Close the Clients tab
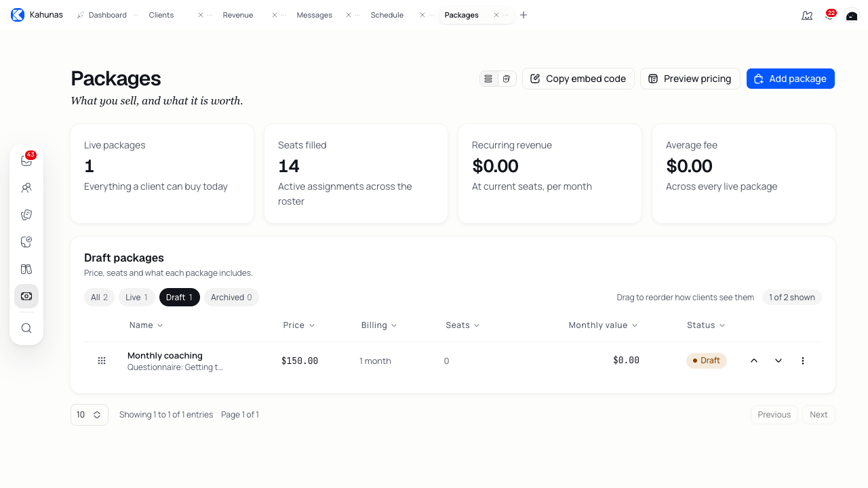868x488 pixels. point(201,15)
